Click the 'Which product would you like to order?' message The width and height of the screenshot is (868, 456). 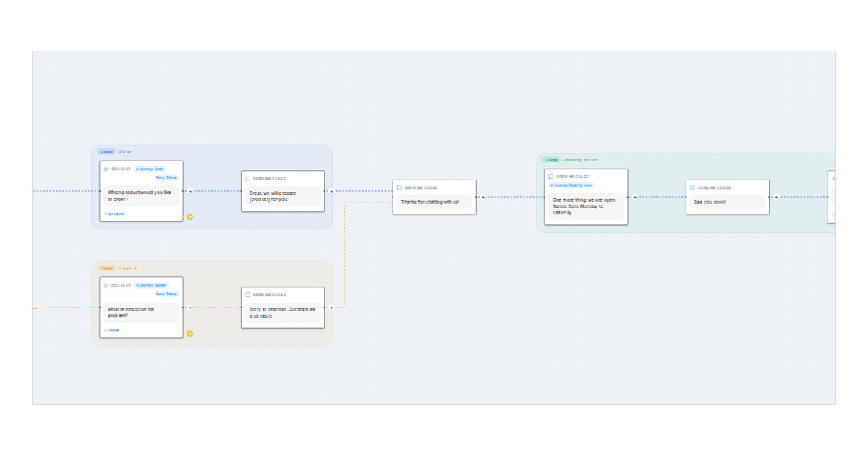click(142, 196)
